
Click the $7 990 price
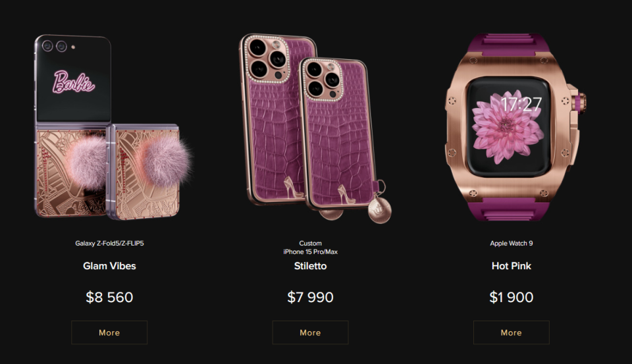click(310, 297)
